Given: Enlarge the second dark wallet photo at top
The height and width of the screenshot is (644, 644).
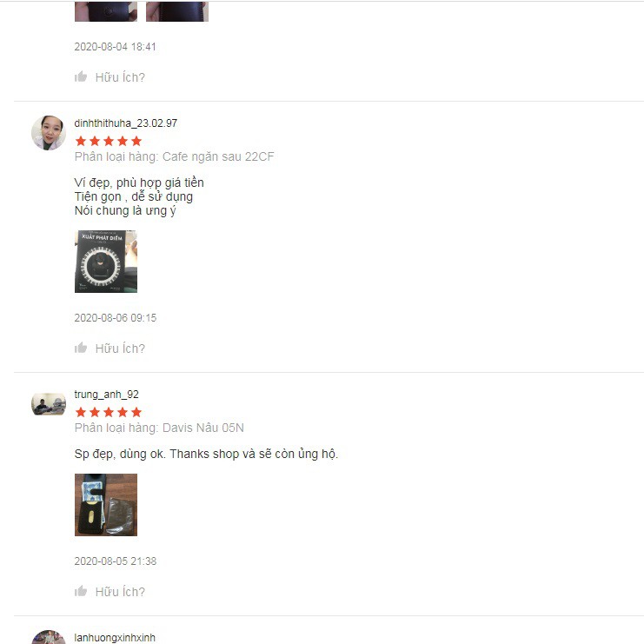Looking at the screenshot, I should pyautogui.click(x=177, y=11).
